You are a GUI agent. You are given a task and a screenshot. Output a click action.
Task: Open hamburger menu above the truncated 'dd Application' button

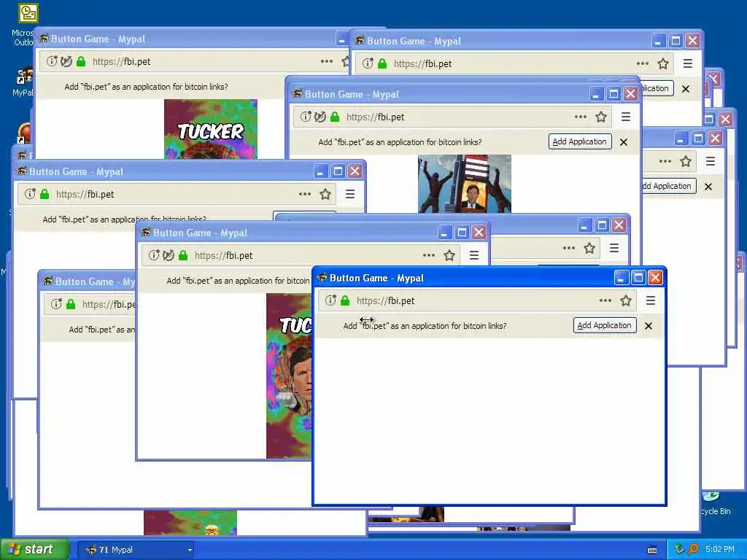[711, 161]
